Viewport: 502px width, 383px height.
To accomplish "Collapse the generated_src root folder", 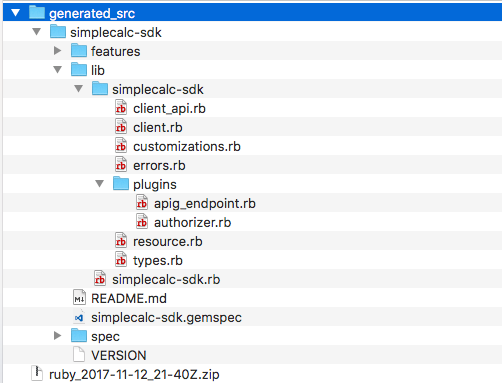I will (x=15, y=13).
